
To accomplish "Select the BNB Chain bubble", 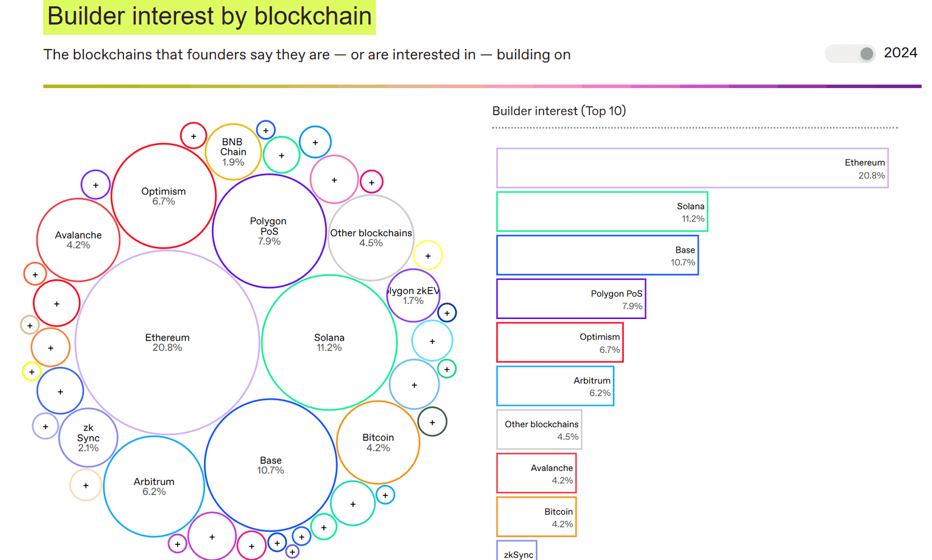I will point(233,152).
